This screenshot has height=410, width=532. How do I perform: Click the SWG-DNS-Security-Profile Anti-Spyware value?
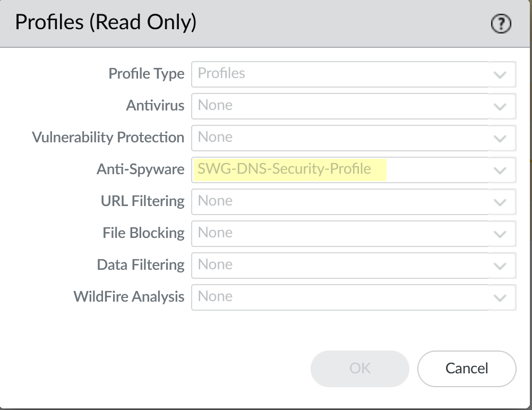coord(285,169)
